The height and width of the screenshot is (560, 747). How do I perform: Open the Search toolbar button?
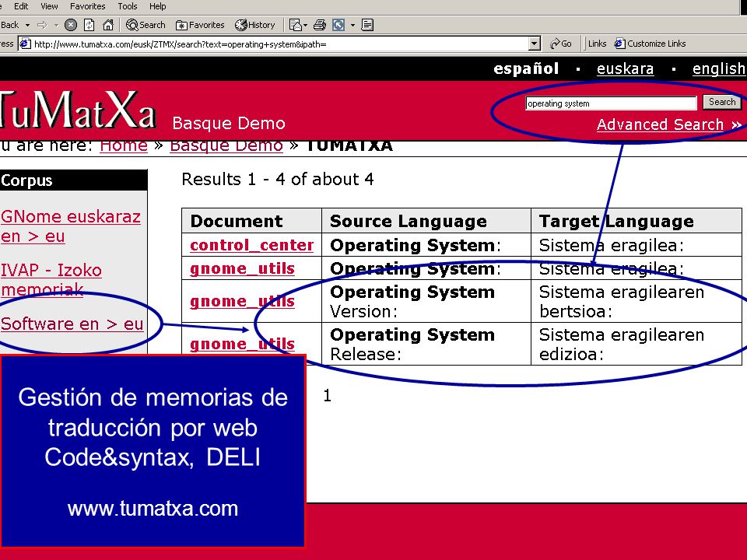tap(146, 25)
